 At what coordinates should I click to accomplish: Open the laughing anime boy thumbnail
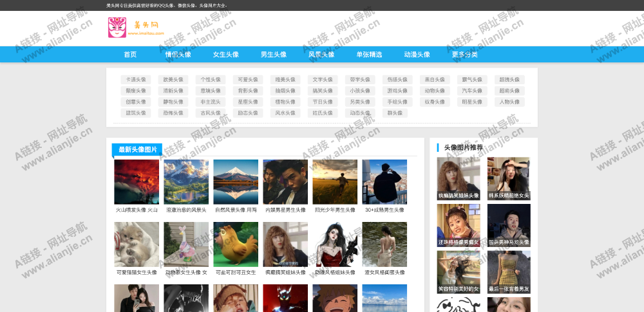335,298
